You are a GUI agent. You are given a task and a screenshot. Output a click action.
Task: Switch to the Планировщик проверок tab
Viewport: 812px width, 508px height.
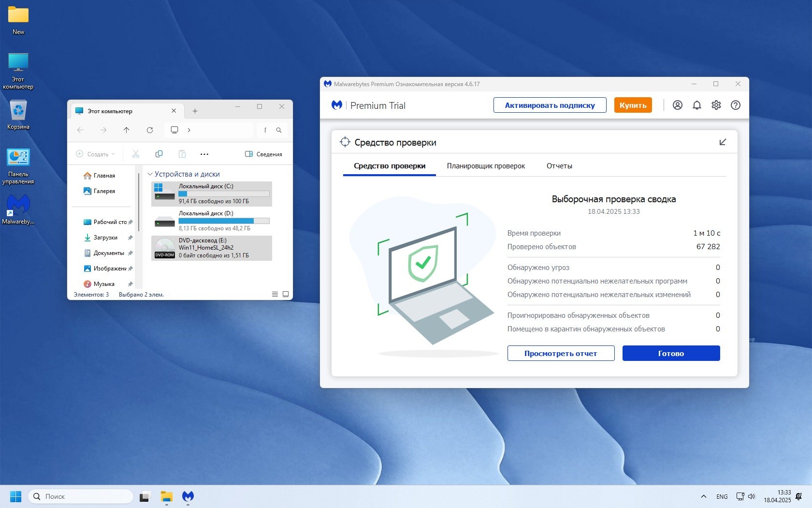(x=486, y=166)
